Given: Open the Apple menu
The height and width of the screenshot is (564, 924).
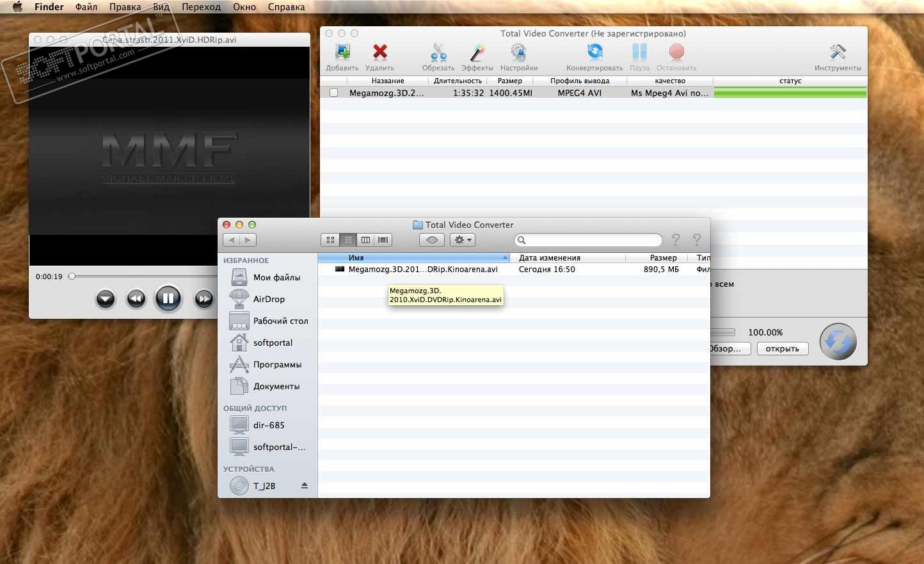Looking at the screenshot, I should (17, 7).
